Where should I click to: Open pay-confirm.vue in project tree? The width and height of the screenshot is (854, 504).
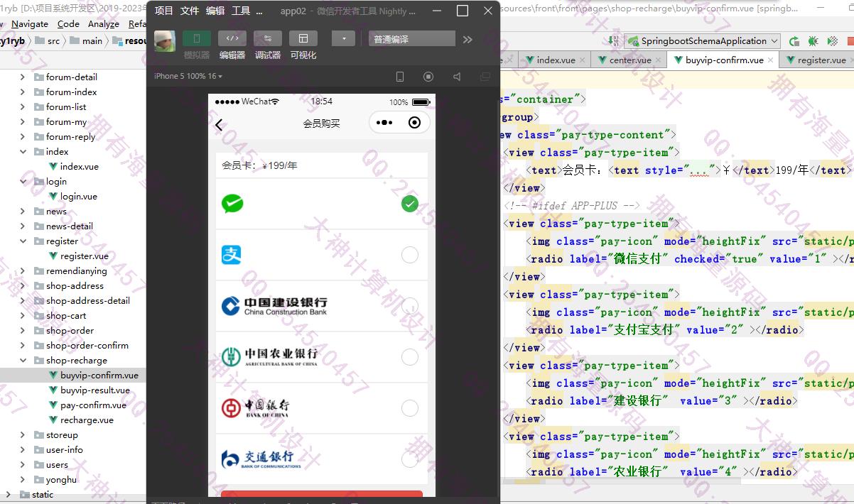[x=87, y=405]
